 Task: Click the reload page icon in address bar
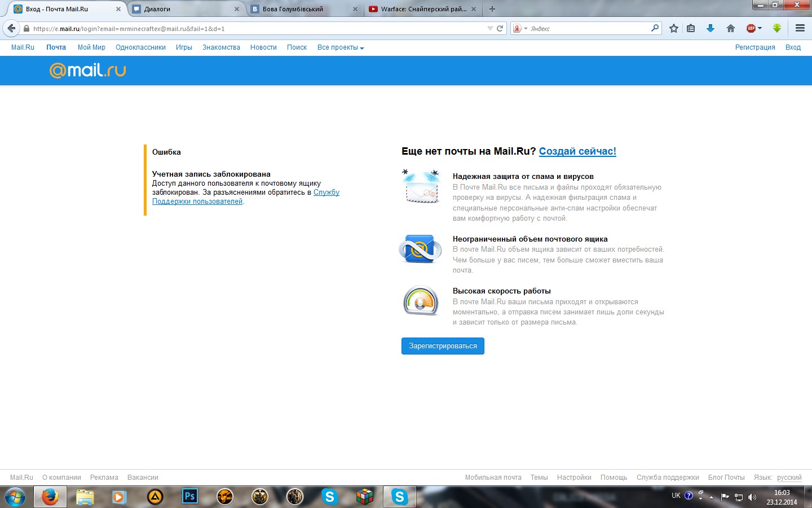500,28
